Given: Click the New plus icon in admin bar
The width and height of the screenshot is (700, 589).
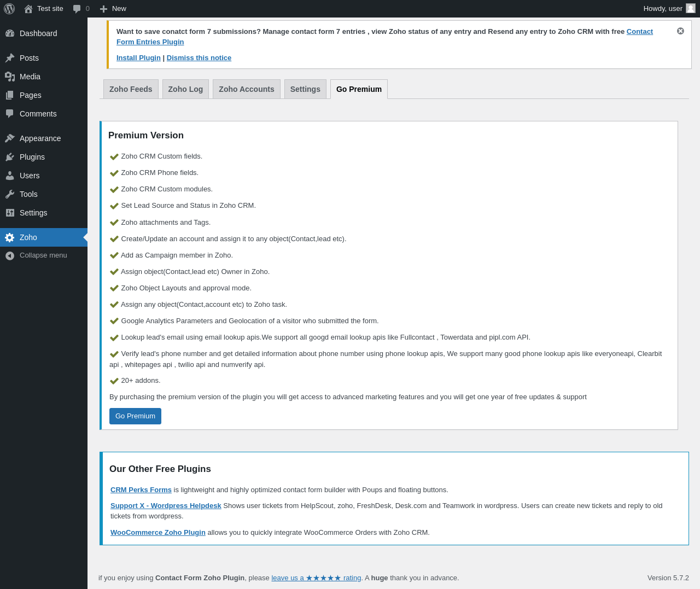Looking at the screenshot, I should point(103,9).
